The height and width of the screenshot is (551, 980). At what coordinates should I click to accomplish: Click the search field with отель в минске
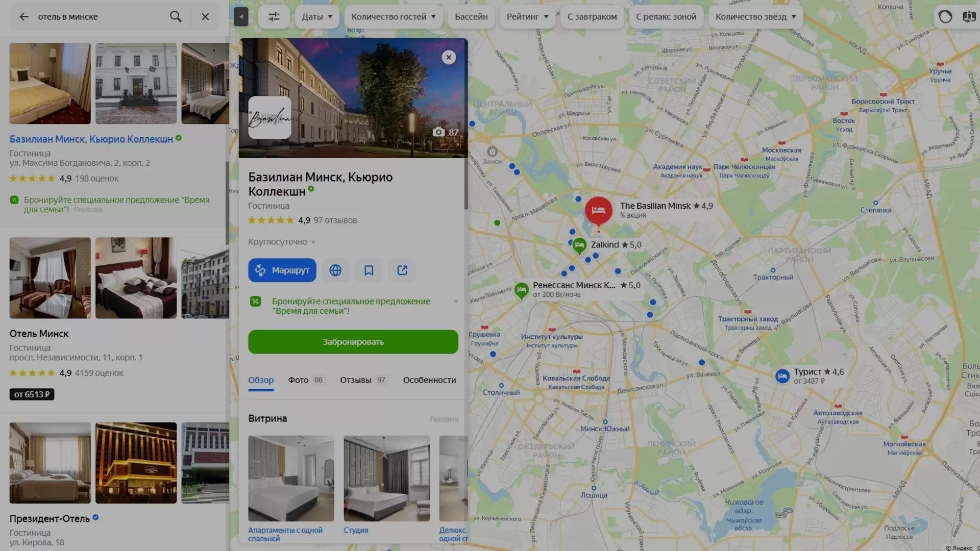(100, 17)
